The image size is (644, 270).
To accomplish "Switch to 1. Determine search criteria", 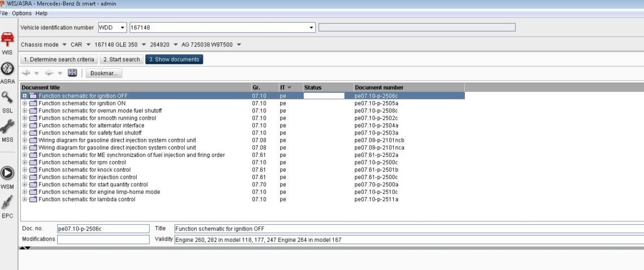I will 59,59.
